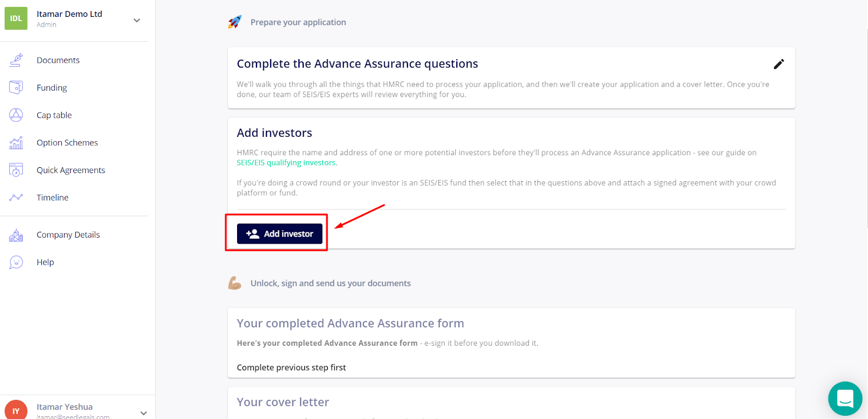Click the Option Schemes bar chart icon
This screenshot has height=419, width=868.
tap(16, 143)
